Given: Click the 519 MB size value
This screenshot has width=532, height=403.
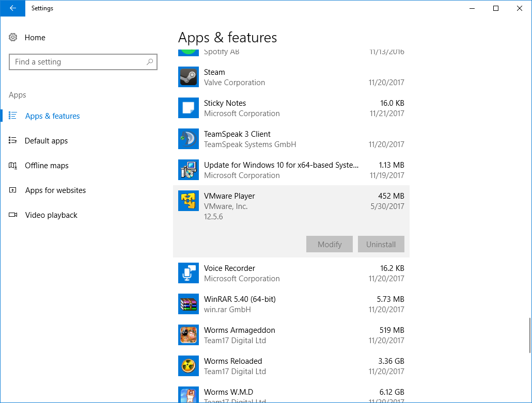Looking at the screenshot, I should click(392, 330).
